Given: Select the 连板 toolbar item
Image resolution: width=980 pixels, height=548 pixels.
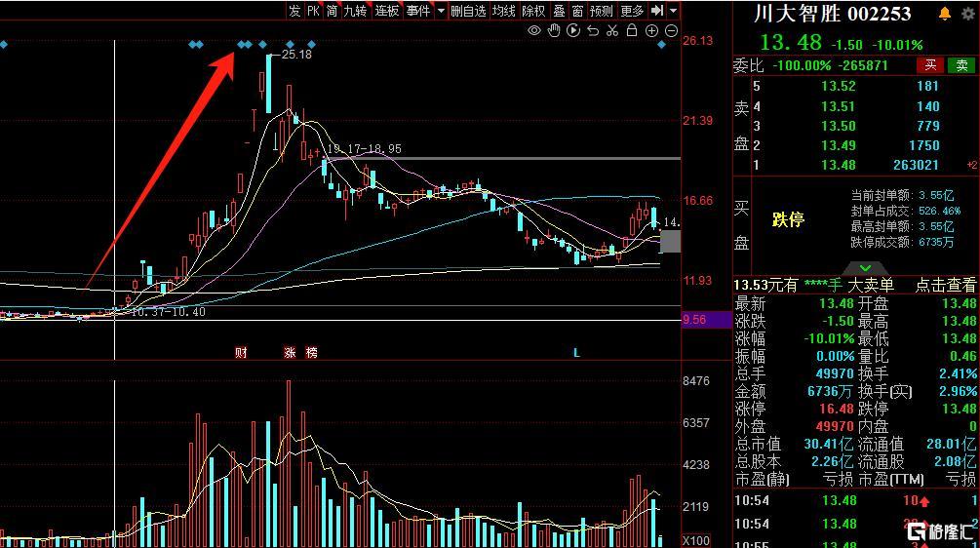Looking at the screenshot, I should (x=386, y=10).
